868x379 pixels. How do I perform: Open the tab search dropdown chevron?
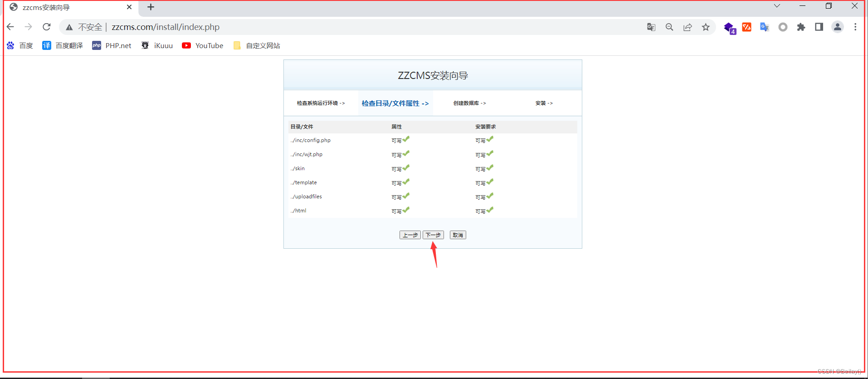click(777, 6)
